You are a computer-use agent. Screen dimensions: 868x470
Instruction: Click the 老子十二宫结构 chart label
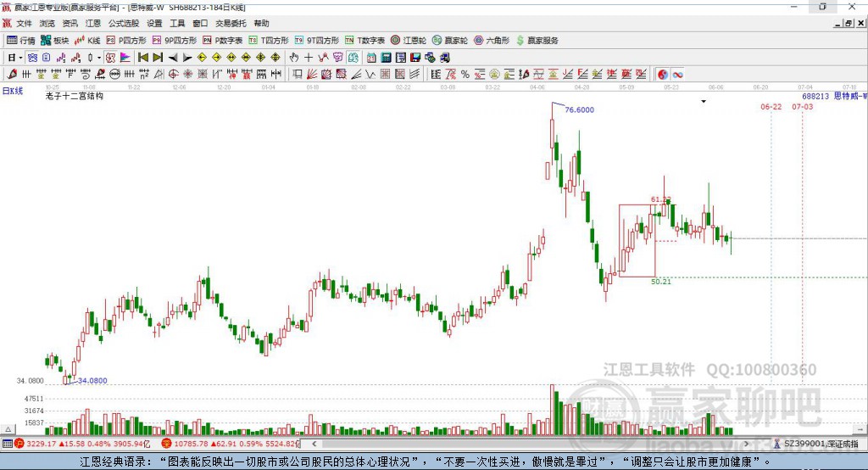pyautogui.click(x=75, y=96)
